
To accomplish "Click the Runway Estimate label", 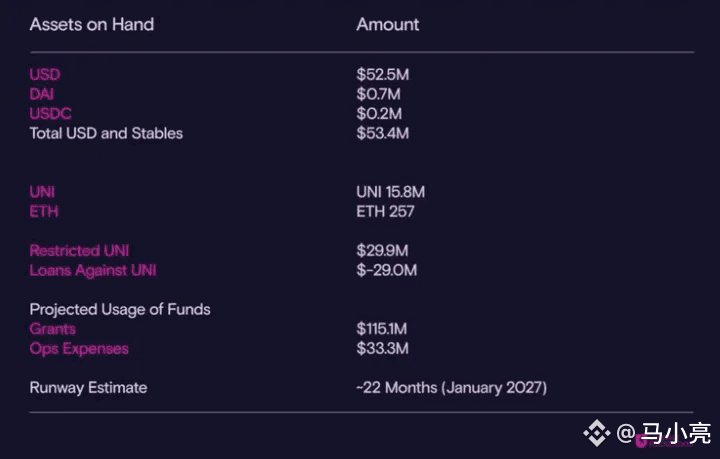I will [x=88, y=388].
